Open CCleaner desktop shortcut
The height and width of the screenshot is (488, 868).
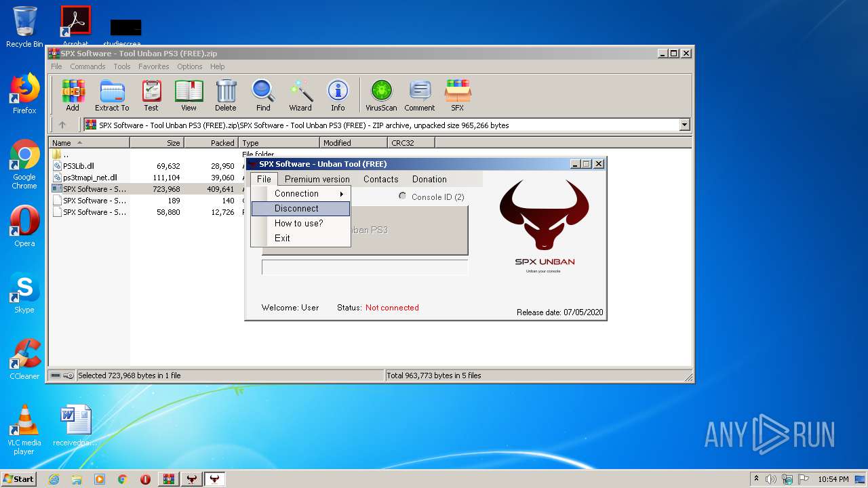click(24, 359)
